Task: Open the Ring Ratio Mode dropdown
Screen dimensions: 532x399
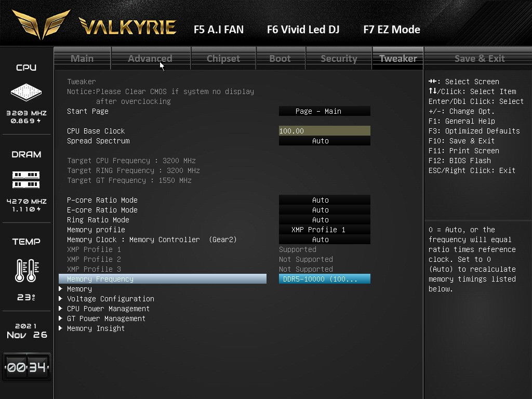Action: pyautogui.click(x=324, y=220)
